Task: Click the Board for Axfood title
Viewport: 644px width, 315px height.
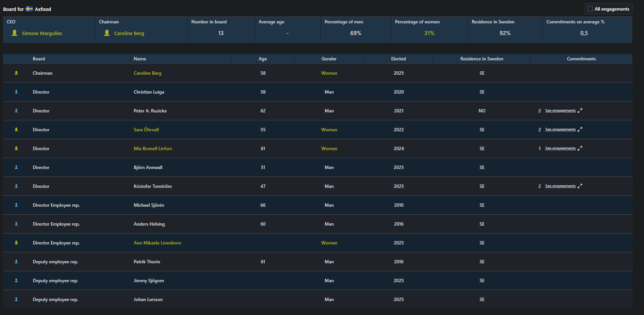Action: (x=27, y=9)
